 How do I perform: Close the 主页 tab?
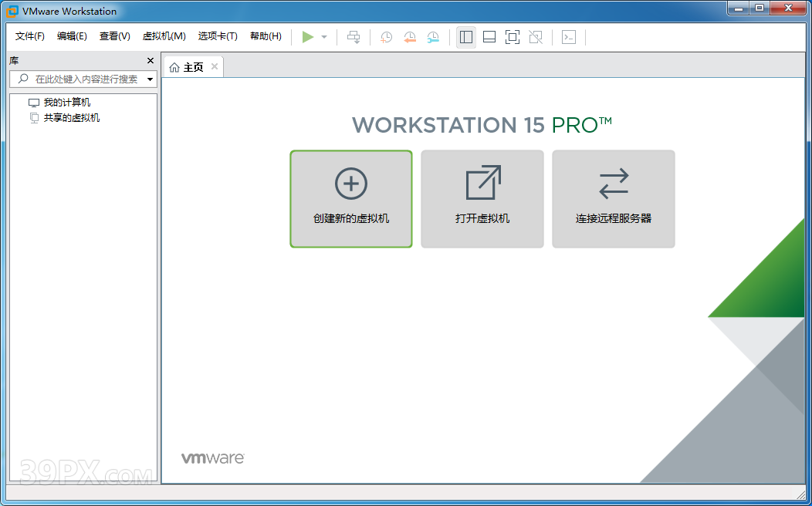[215, 66]
